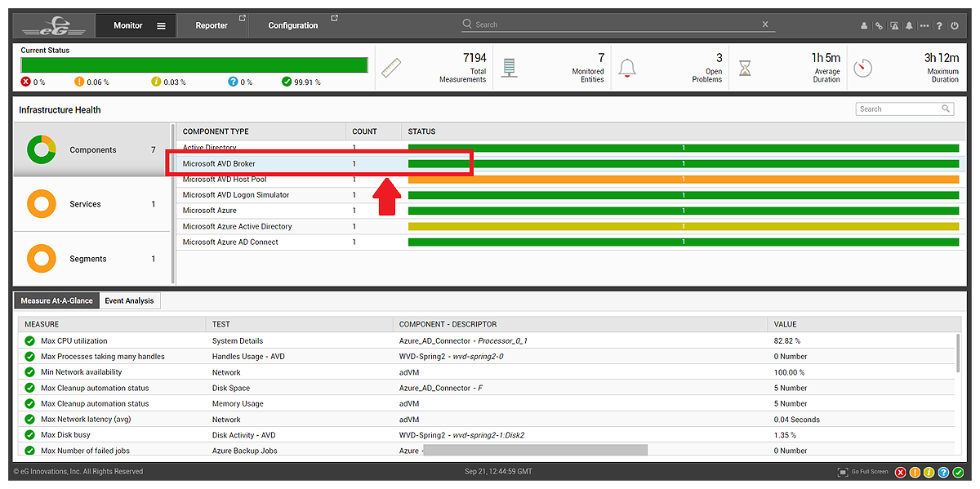Viewport: 980px width, 489px height.
Task: Click the Microsoft AVD Host Pool orange status bar
Action: [684, 180]
